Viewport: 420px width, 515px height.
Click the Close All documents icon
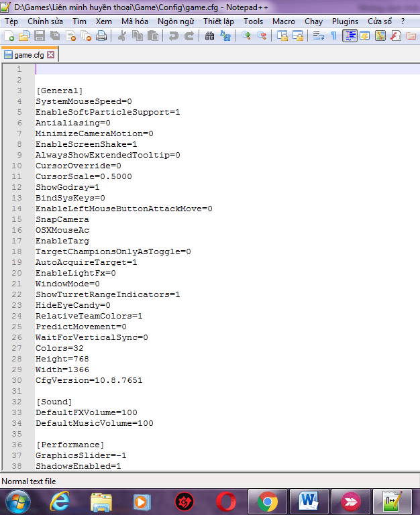click(86, 36)
